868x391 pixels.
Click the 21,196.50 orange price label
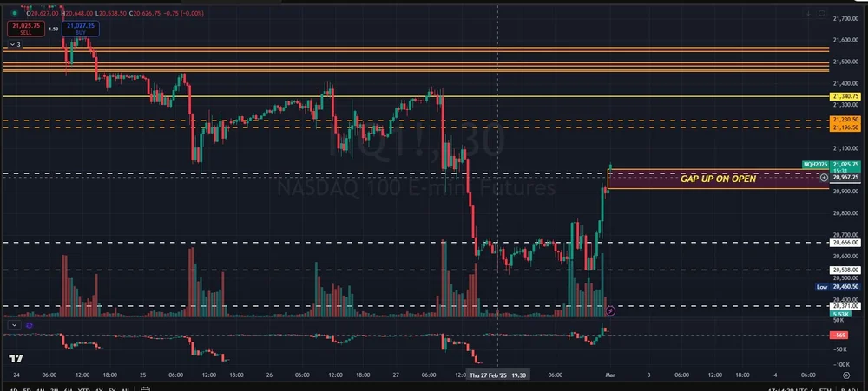pos(845,127)
